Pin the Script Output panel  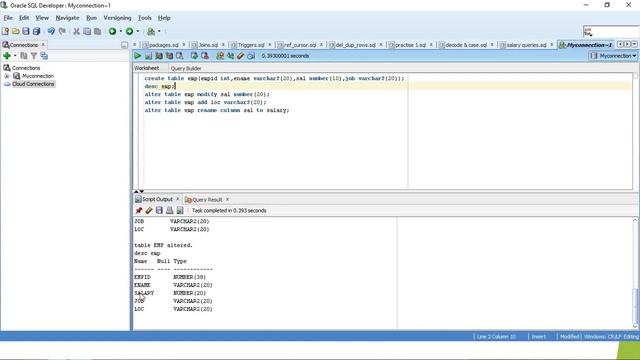coord(139,211)
